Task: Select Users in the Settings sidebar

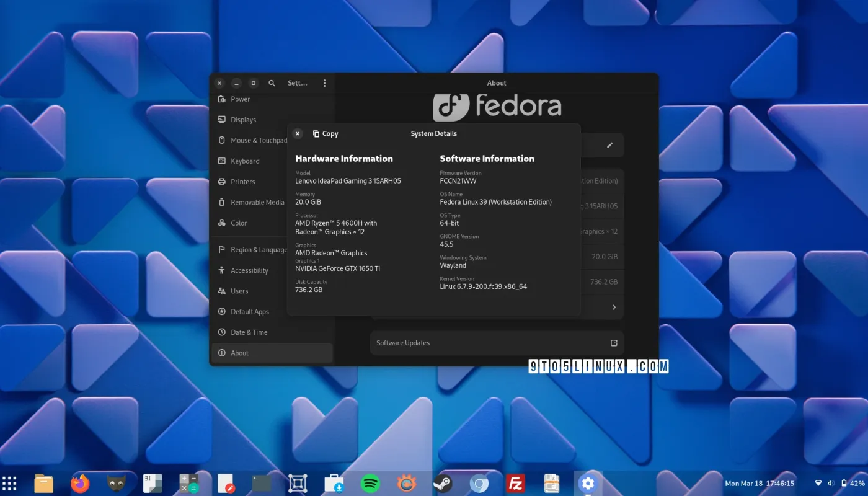Action: [272, 291]
